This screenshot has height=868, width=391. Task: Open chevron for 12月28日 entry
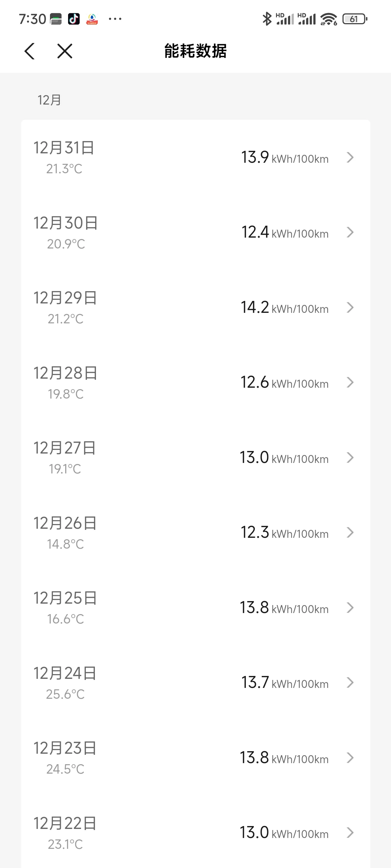click(x=350, y=382)
